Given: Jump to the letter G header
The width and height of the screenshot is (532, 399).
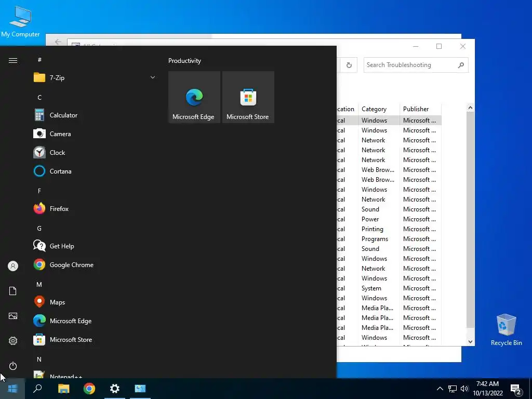Looking at the screenshot, I should (39, 229).
